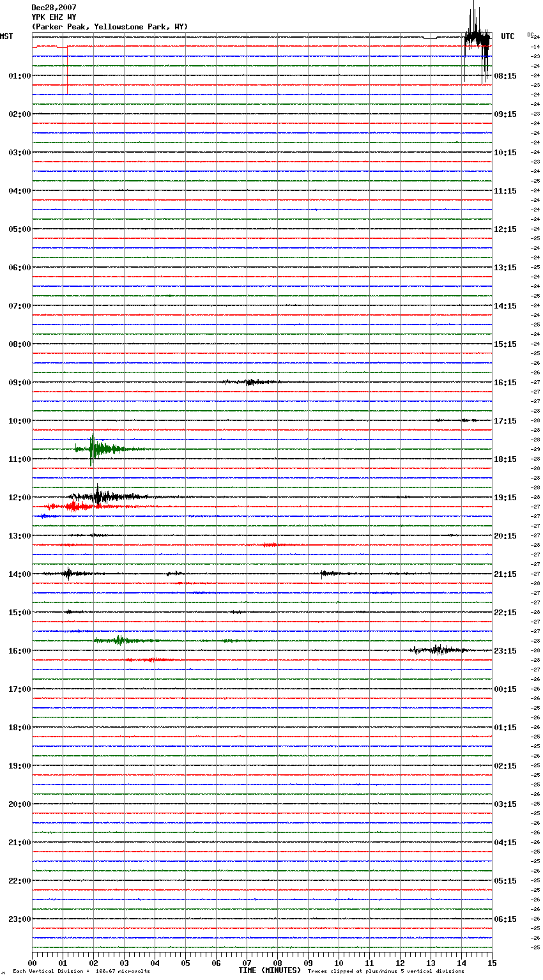Image resolution: width=543 pixels, height=980 pixels.
Task: Select the MST hour label "16:00"
Action: (20, 651)
